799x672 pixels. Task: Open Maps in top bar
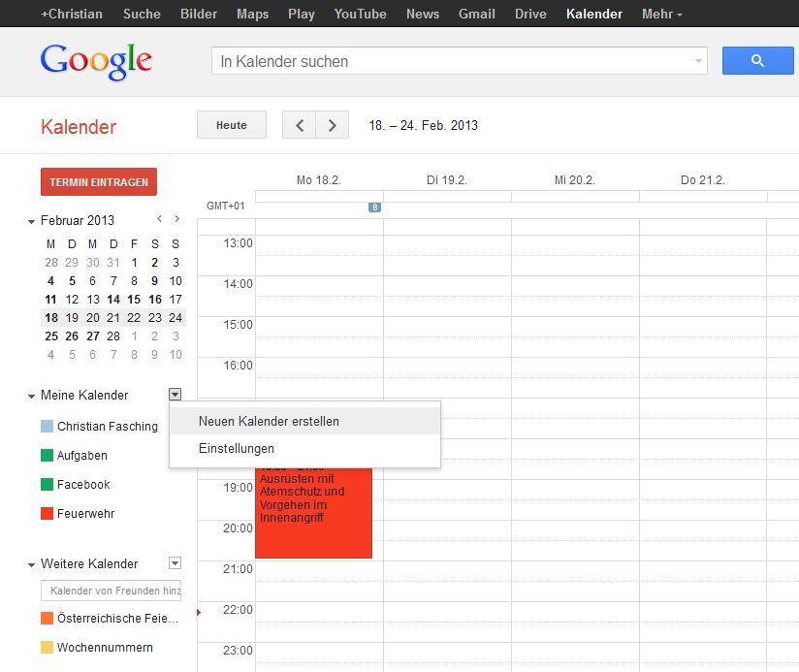[x=252, y=14]
